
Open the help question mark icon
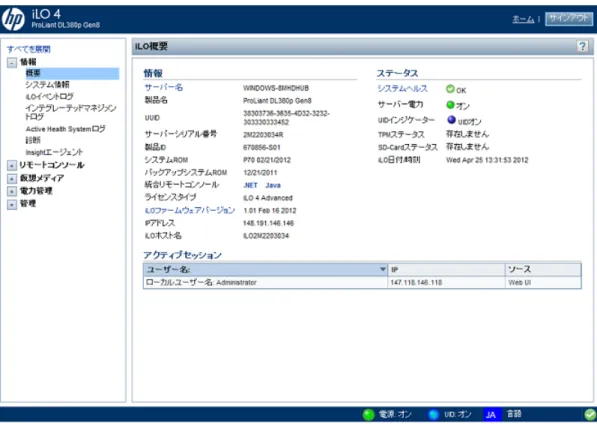point(582,46)
